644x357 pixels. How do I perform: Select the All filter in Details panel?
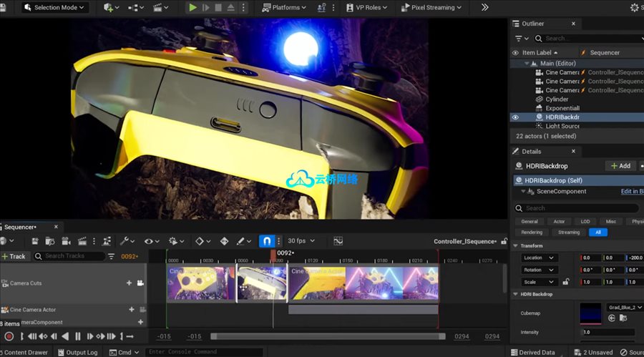(597, 233)
